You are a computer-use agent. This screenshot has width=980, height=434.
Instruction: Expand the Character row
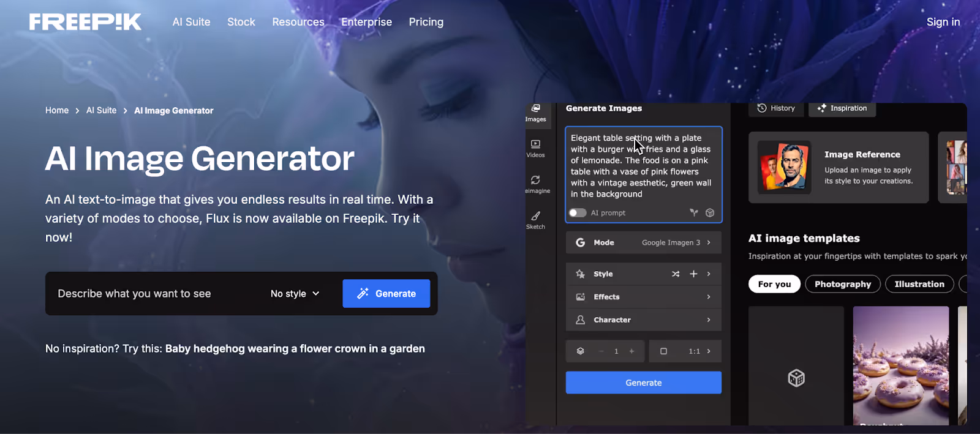click(x=643, y=320)
